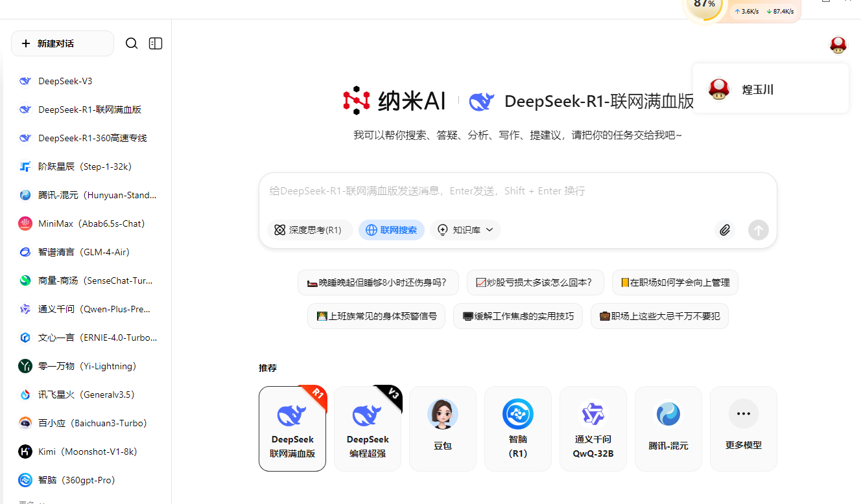Select 腾讯-混元 recommended model card
Screen dimensions: 861x504
pyautogui.click(x=668, y=429)
